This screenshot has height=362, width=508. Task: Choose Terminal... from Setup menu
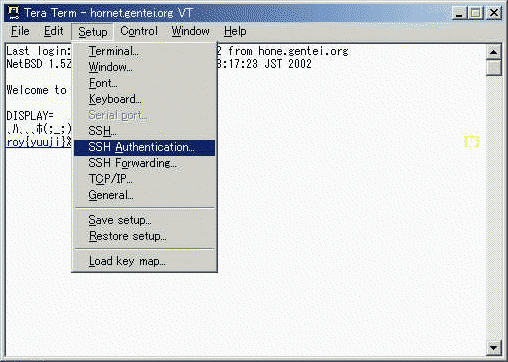pyautogui.click(x=145, y=51)
